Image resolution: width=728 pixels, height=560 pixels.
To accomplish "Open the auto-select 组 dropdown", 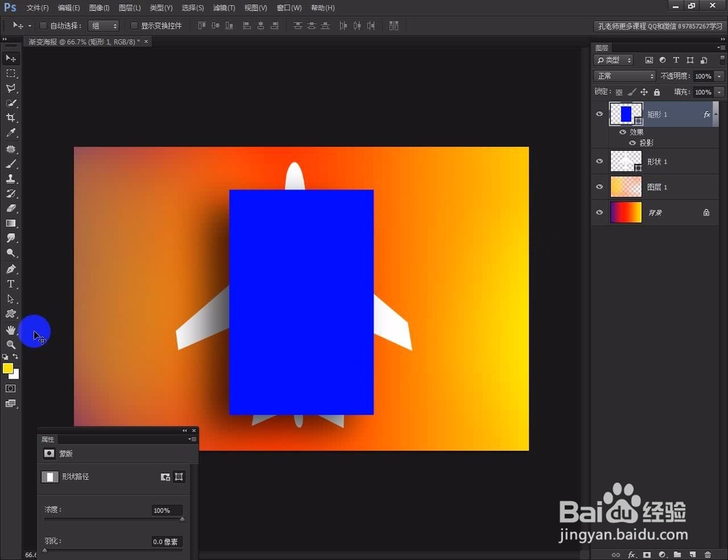I will tap(103, 26).
